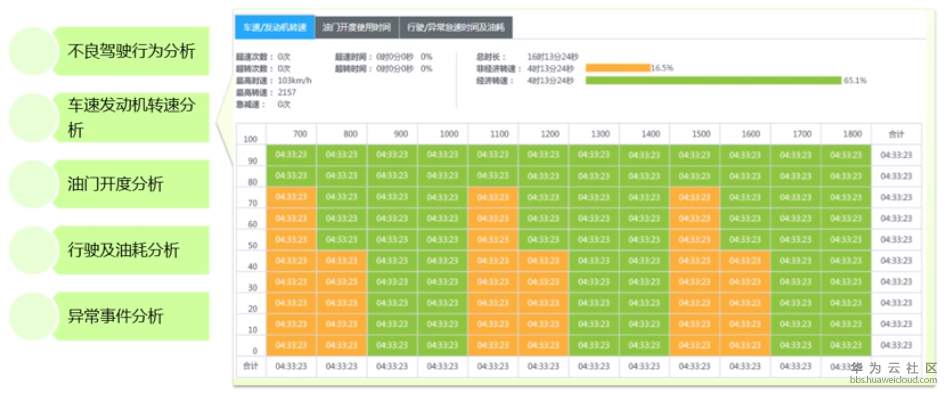Click the 1800 column header
The width and height of the screenshot is (948, 394).
point(846,134)
